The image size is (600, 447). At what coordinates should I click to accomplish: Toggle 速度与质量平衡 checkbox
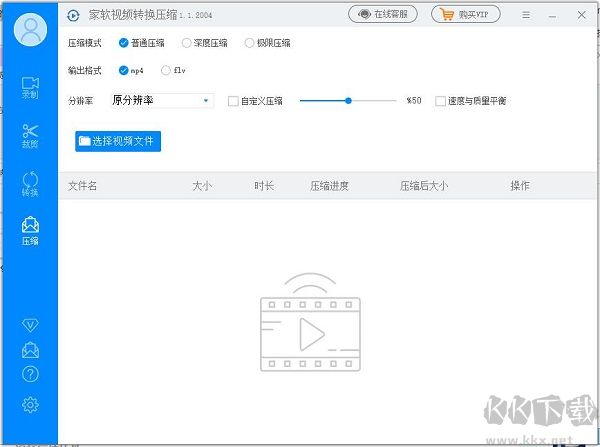click(440, 101)
